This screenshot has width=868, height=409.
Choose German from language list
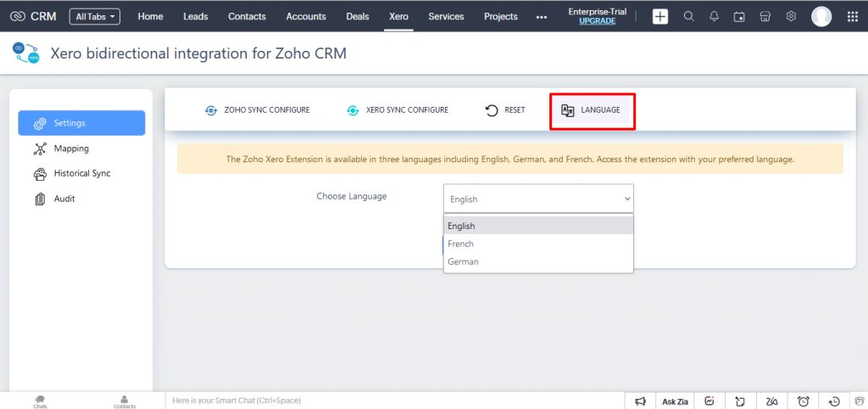coord(538,261)
